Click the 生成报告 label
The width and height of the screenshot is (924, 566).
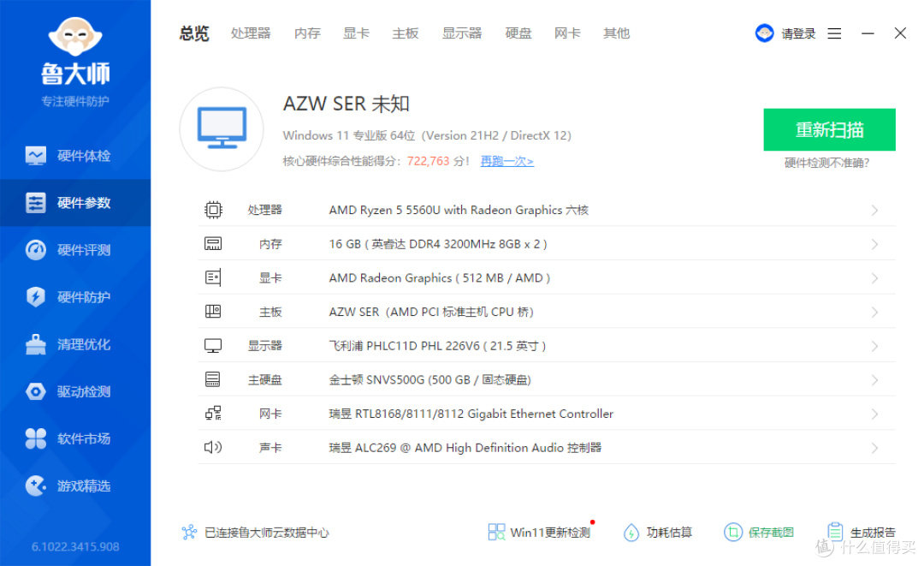coord(873,533)
